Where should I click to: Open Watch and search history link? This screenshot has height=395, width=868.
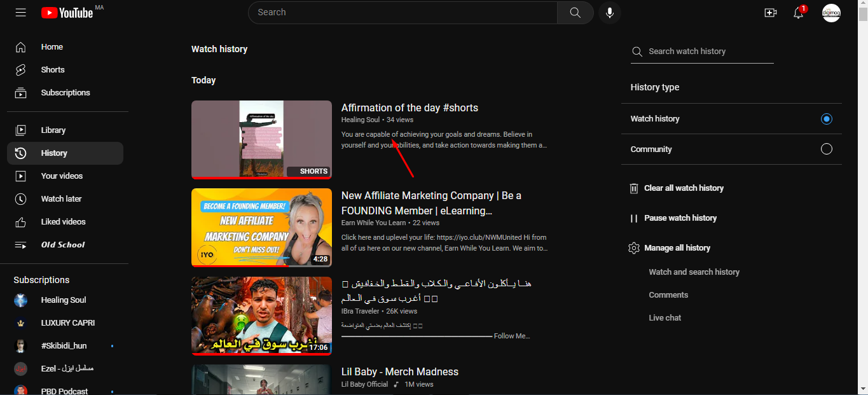tap(694, 272)
